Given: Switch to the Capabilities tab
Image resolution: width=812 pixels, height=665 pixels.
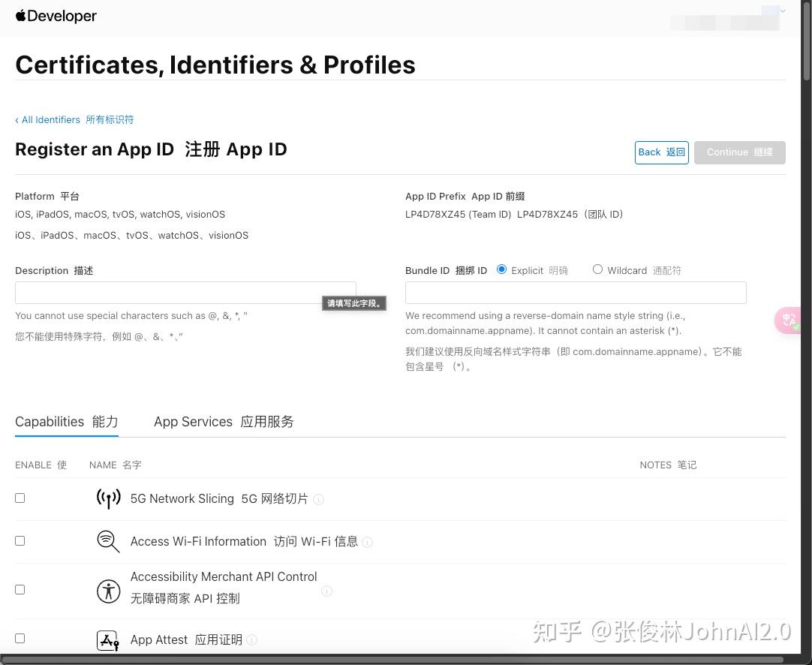Looking at the screenshot, I should pyautogui.click(x=66, y=422).
